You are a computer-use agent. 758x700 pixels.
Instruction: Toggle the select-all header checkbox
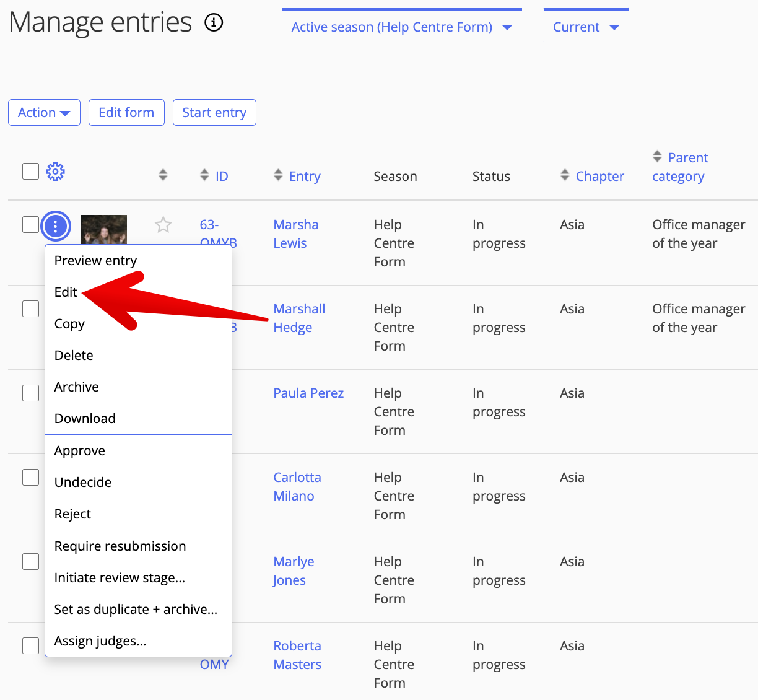coord(30,171)
